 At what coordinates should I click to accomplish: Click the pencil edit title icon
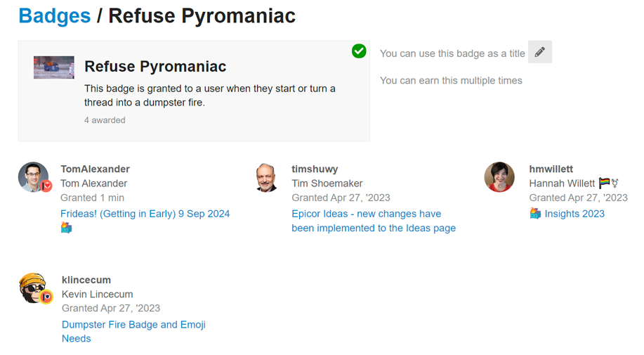pyautogui.click(x=539, y=52)
